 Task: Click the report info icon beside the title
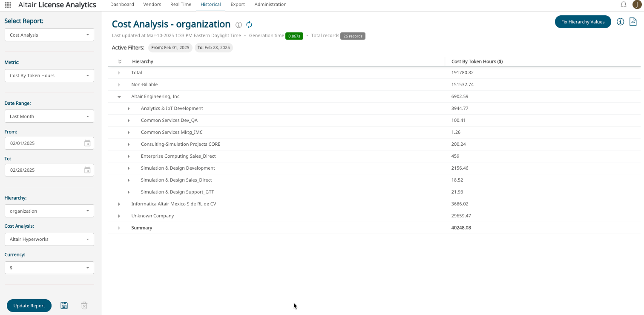239,25
